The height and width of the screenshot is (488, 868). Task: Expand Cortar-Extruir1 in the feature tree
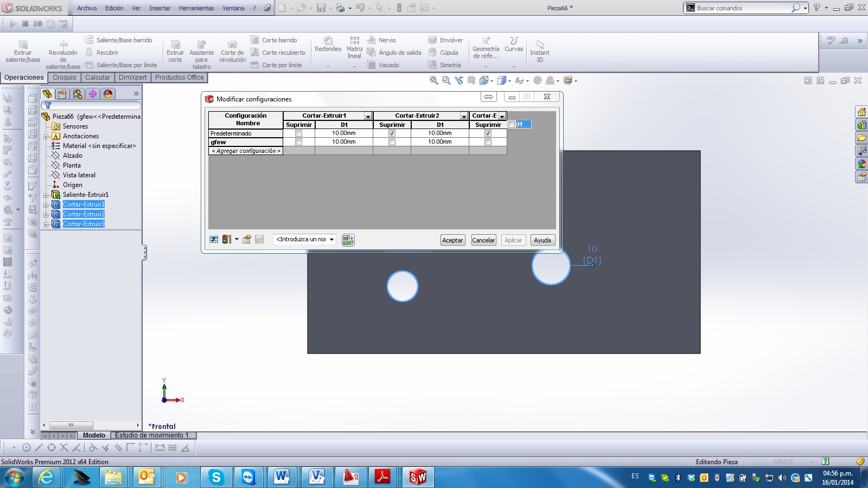tap(46, 205)
